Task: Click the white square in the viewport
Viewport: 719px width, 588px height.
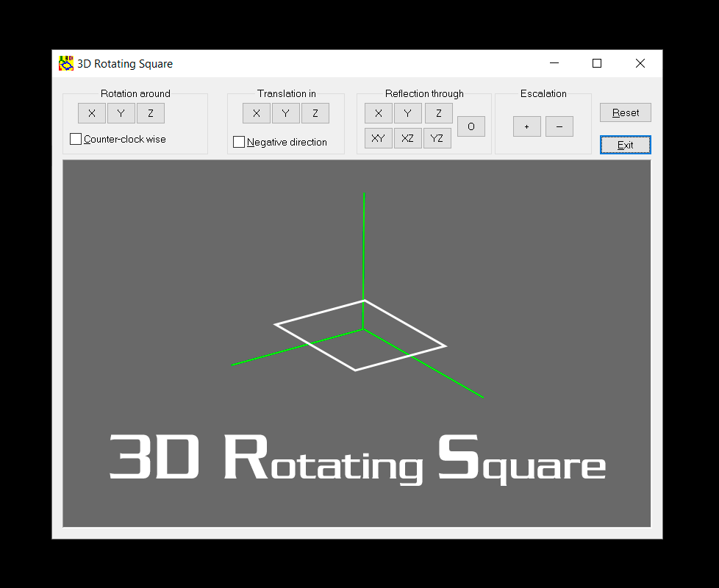Action: [360, 335]
